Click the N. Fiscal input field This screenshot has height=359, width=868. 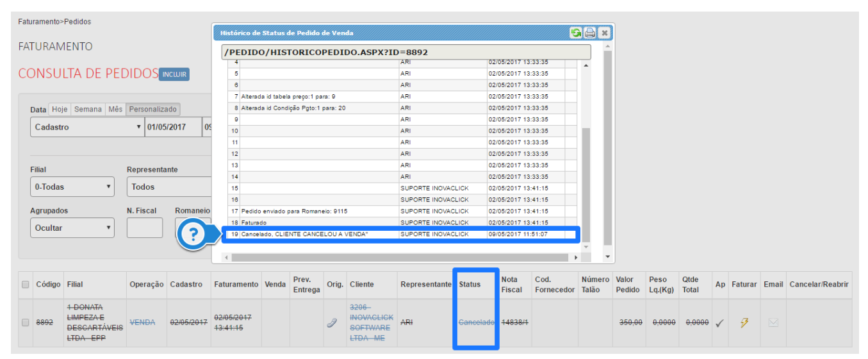[145, 228]
